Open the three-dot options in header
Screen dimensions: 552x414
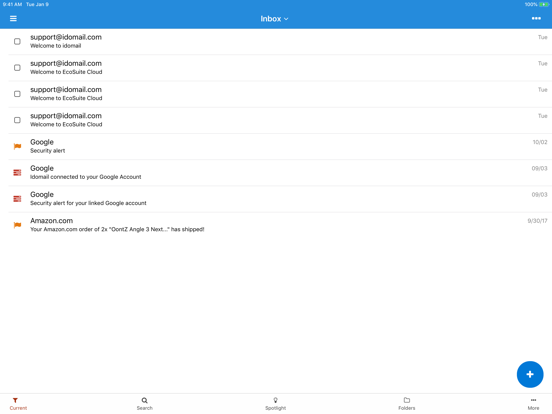tap(536, 18)
